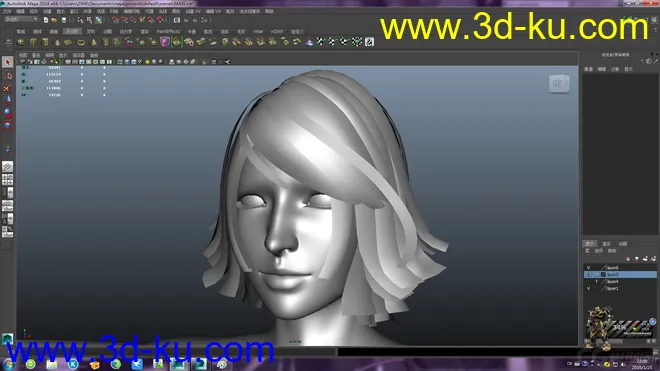The height and width of the screenshot is (371, 660).
Task: Switch to layer editor 动画 (Anim) tab
Action: click(623, 244)
